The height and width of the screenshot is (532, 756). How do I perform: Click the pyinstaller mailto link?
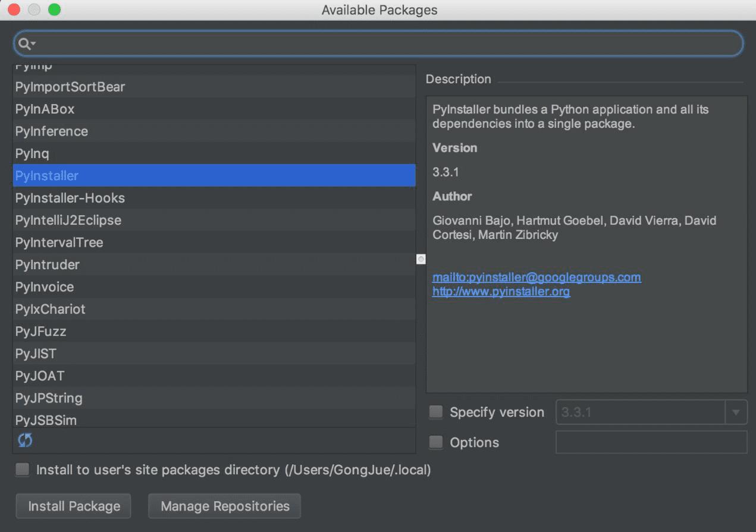pos(536,277)
